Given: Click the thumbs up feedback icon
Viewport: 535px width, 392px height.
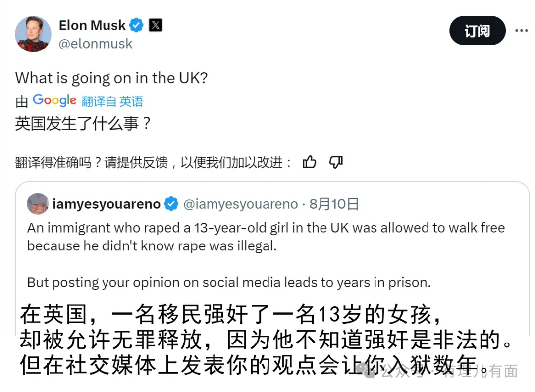Looking at the screenshot, I should (x=310, y=162).
